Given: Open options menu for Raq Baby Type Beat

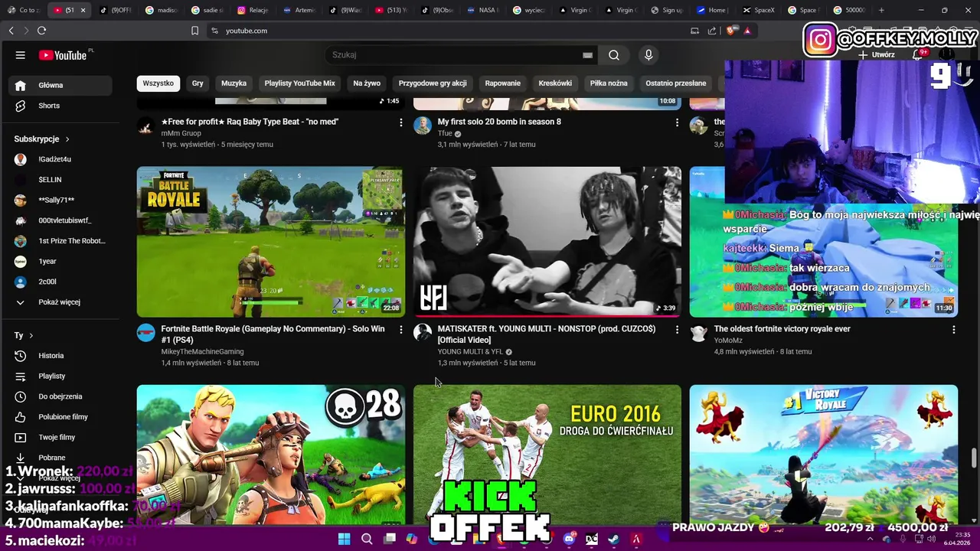Looking at the screenshot, I should coord(400,122).
